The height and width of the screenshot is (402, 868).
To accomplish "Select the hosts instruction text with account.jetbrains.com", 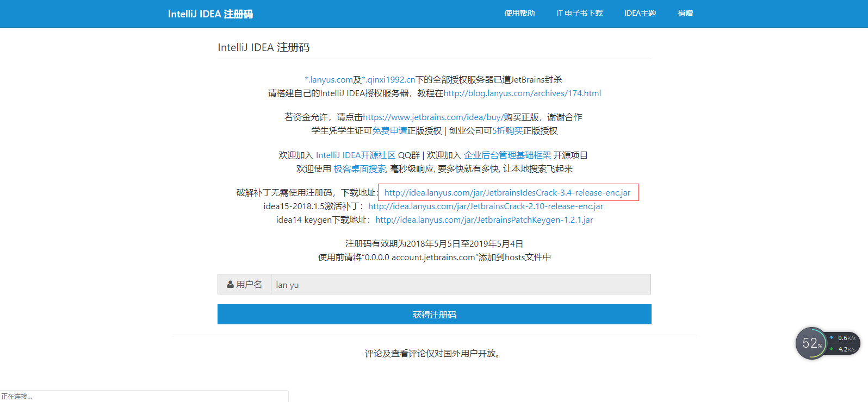I will (x=435, y=257).
